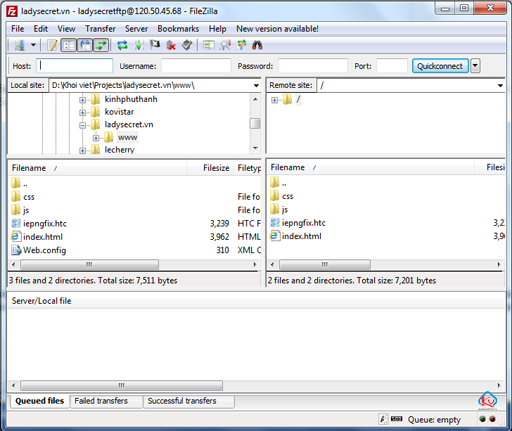
Task: Toggle remote directory tree display
Action: click(85, 45)
